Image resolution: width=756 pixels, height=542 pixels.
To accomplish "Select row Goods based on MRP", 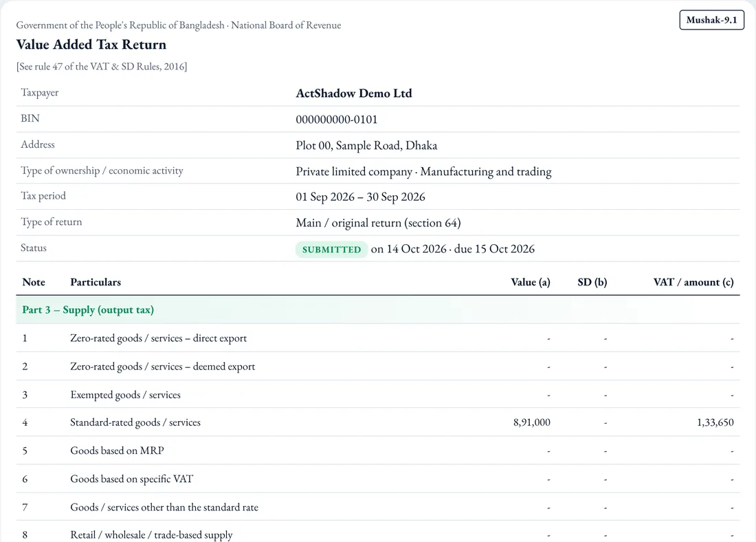I will click(x=378, y=451).
